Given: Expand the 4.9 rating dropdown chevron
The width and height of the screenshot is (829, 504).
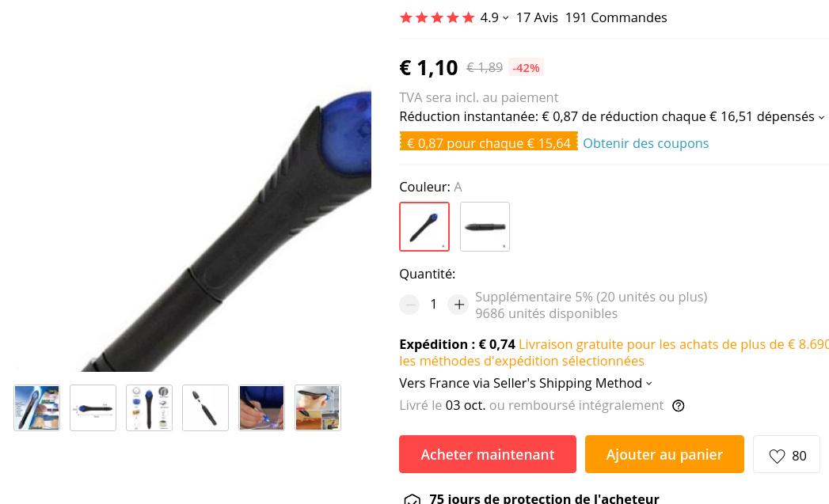Looking at the screenshot, I should coord(505,18).
